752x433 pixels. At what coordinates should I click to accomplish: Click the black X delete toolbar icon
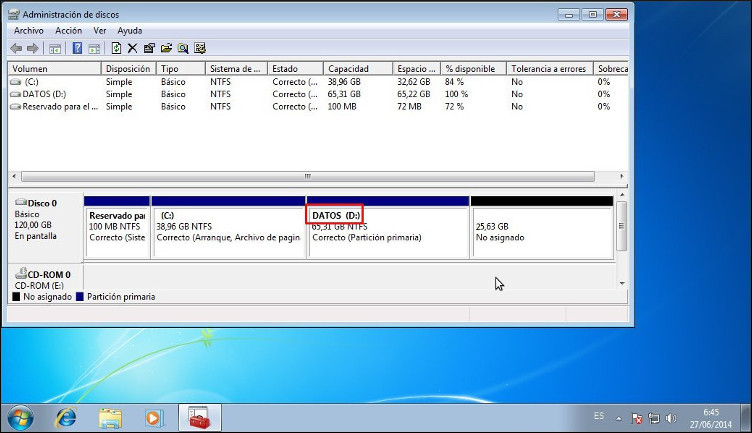click(132, 48)
